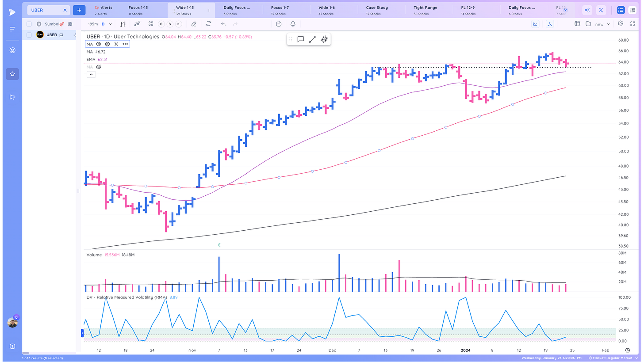
Task: Open the 'new' layout dropdown
Action: pyautogui.click(x=602, y=24)
